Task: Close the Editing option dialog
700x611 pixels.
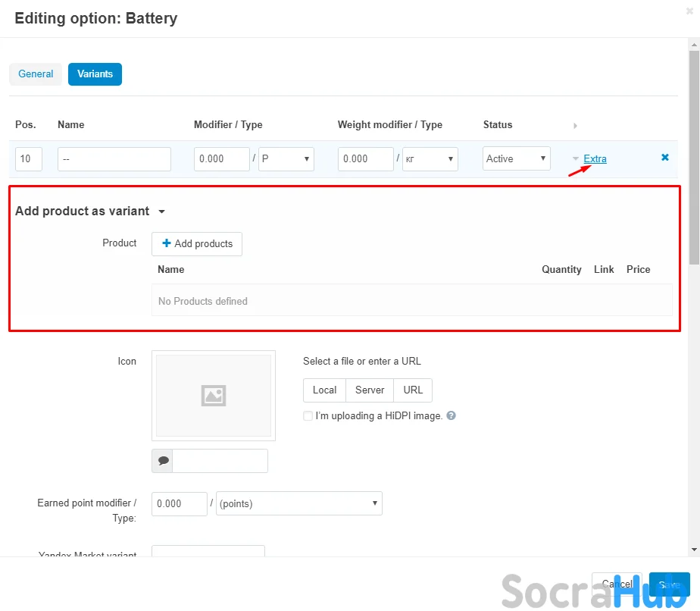Action: click(687, 11)
